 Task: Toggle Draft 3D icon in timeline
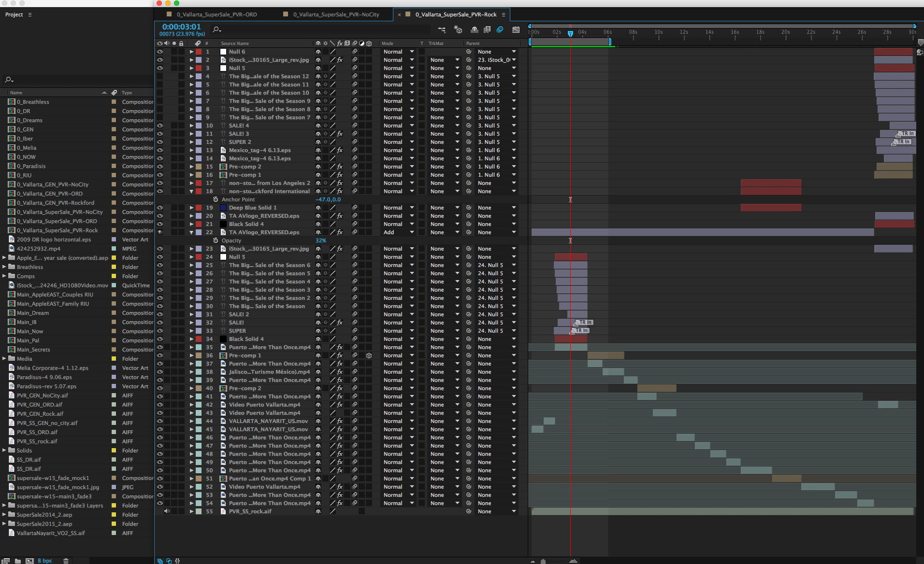point(458,30)
